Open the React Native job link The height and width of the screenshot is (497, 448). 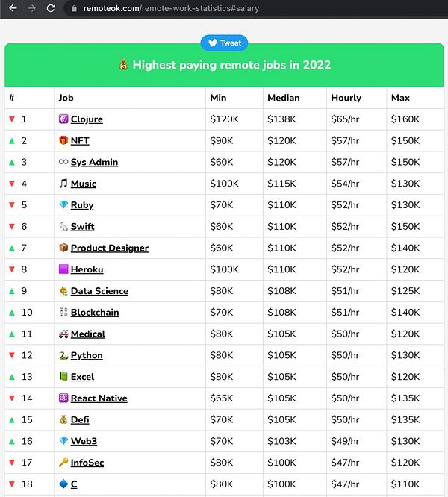point(99,398)
